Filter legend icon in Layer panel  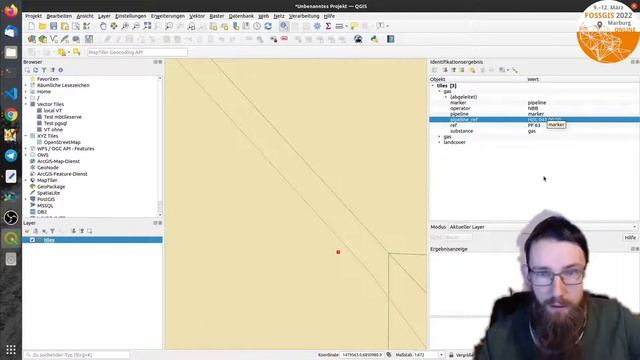click(x=52, y=231)
